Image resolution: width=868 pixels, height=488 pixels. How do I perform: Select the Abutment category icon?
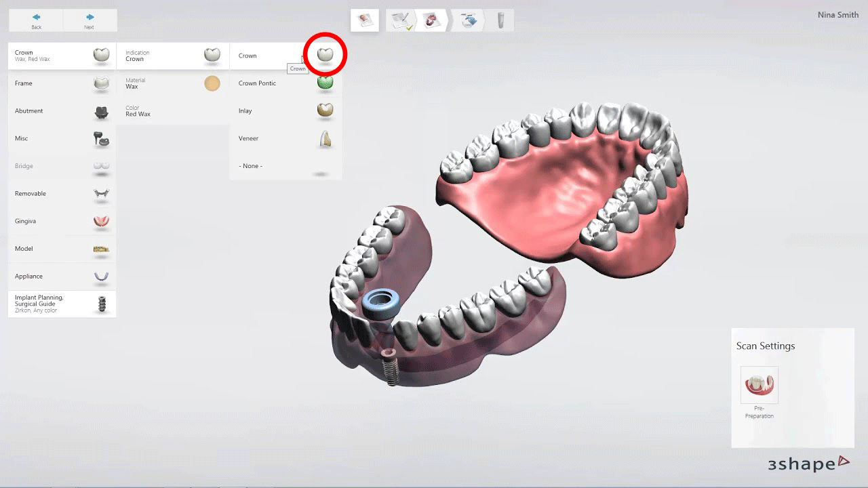[x=101, y=111]
